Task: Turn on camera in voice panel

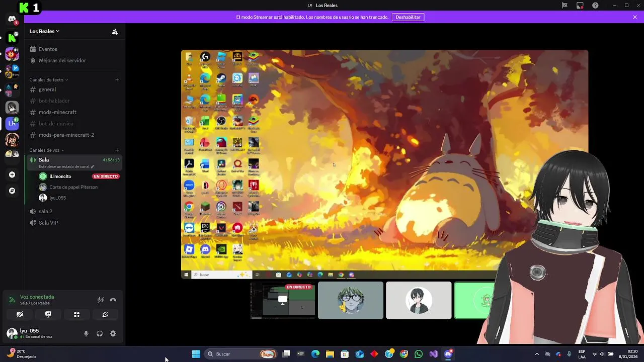Action: point(20,314)
